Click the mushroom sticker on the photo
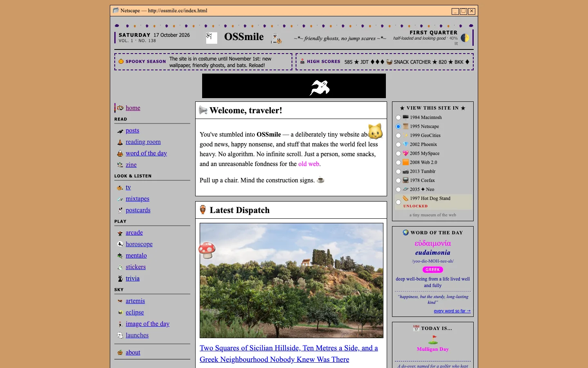Screen dimensions: 588x368 click(207, 250)
